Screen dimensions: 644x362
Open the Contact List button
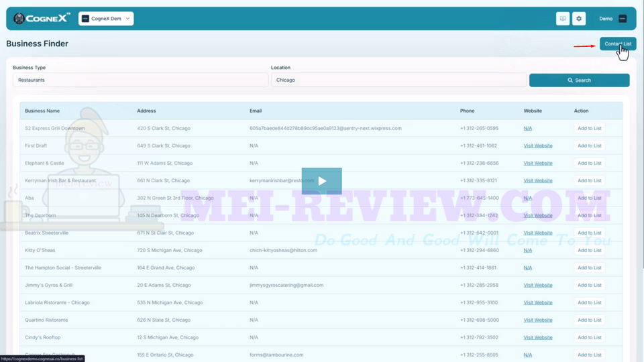click(618, 44)
